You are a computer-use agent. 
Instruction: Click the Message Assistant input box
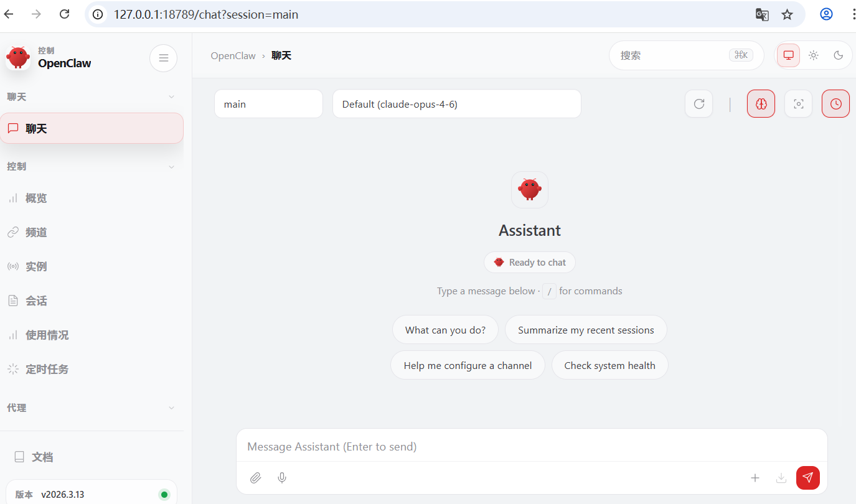(x=532, y=446)
